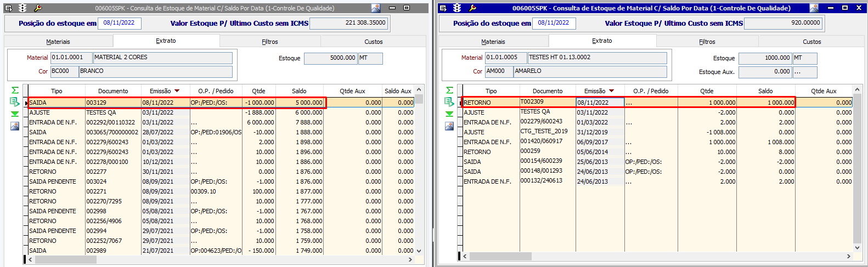Image resolution: width=868 pixels, height=267 pixels.
Task: Click the sigma totals icon in right window
Action: point(449,90)
